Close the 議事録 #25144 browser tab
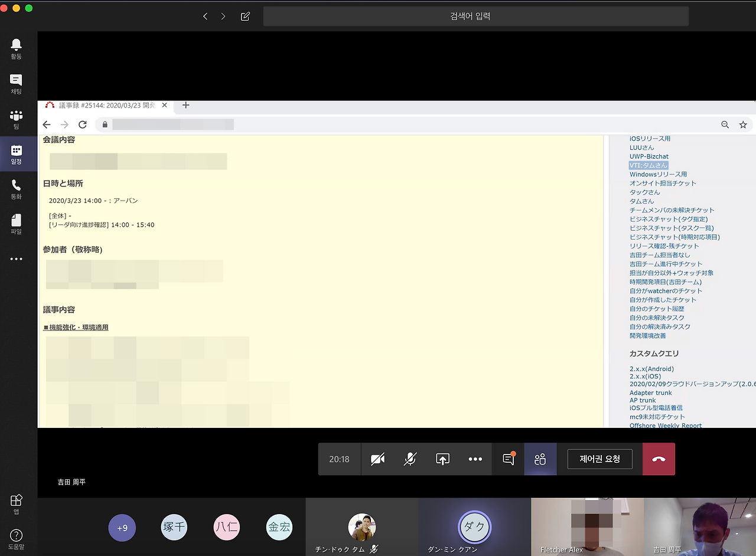Viewport: 756px width, 556px height. pyautogui.click(x=165, y=106)
